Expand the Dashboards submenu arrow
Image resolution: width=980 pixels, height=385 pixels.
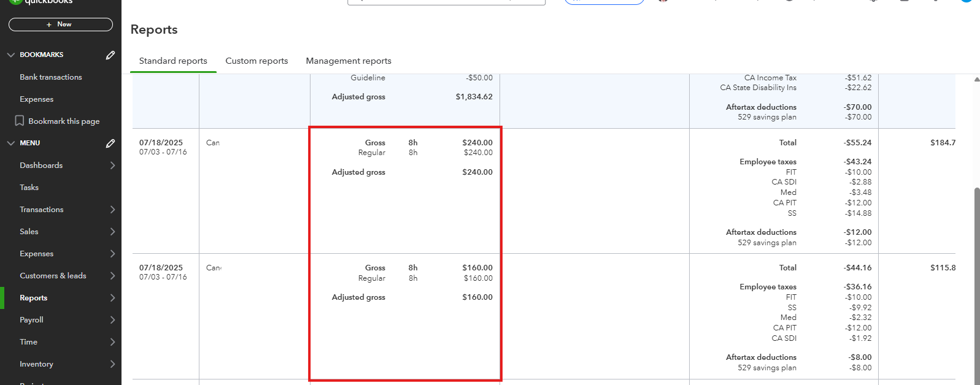[113, 166]
